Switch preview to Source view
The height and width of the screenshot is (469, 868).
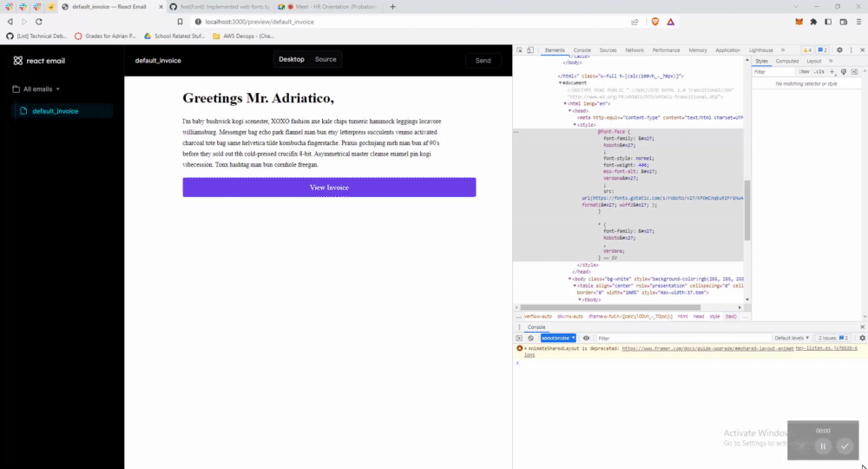(x=325, y=59)
